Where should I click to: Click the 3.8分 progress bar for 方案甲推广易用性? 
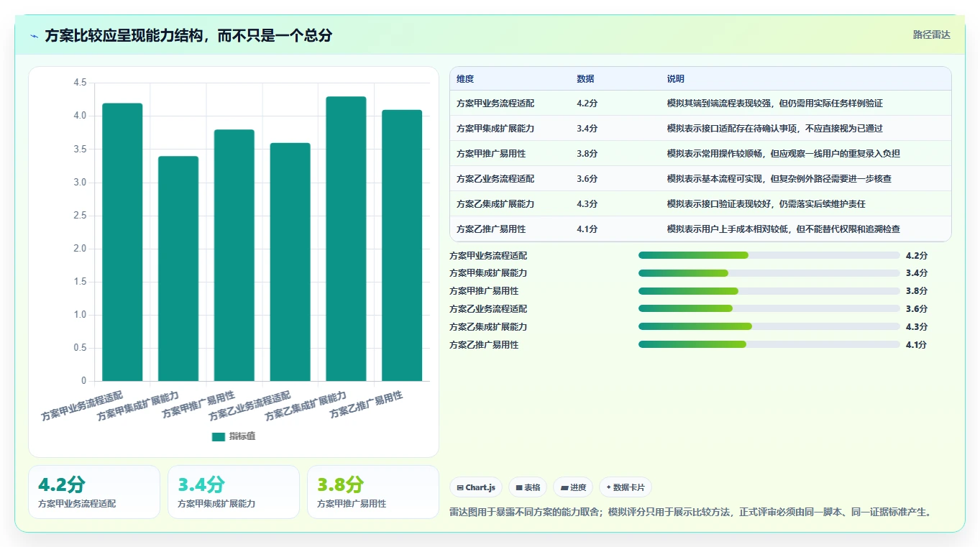pyautogui.click(x=769, y=291)
